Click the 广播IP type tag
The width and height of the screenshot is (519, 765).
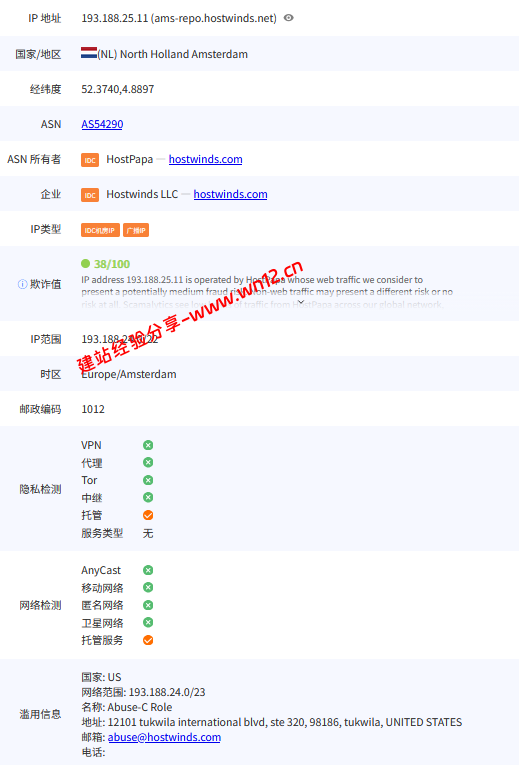(x=136, y=230)
